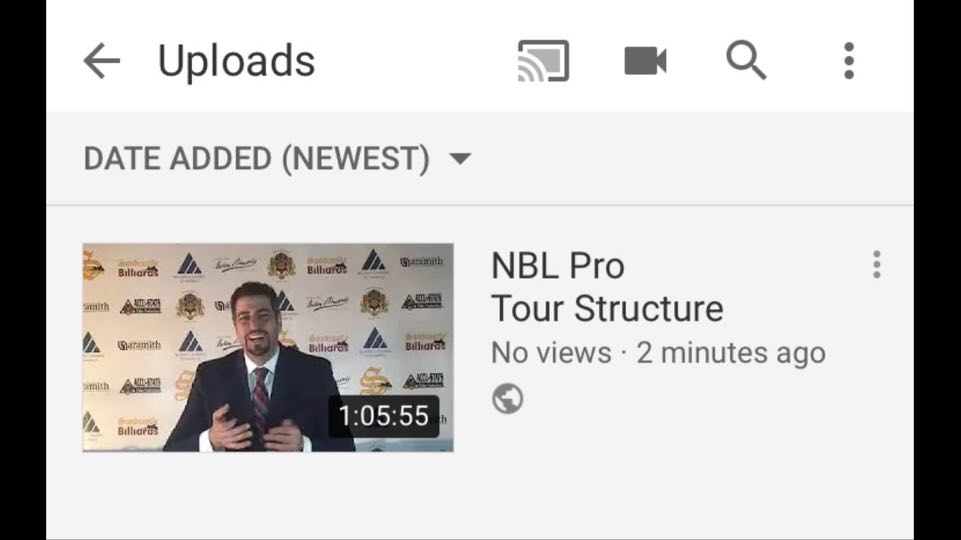
Task: Tap the video camera record icon
Action: 645,61
